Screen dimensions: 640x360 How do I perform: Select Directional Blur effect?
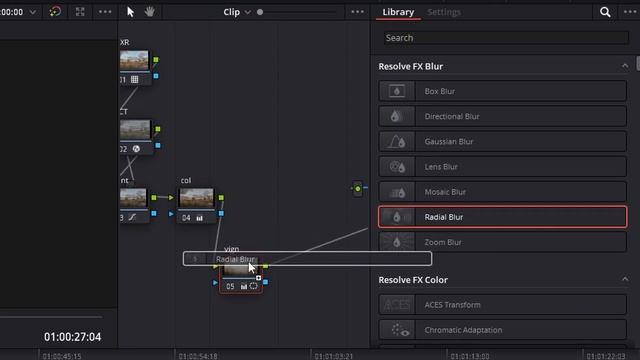502,116
